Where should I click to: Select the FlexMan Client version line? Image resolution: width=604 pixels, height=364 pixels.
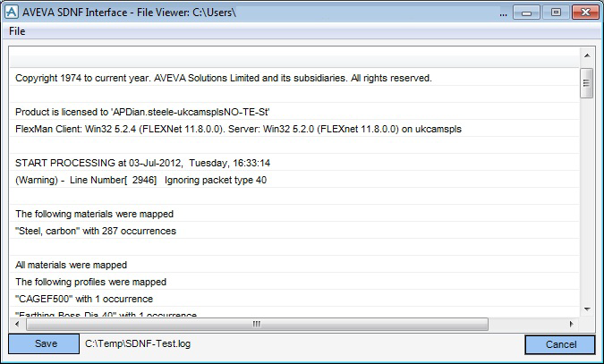coord(294,129)
